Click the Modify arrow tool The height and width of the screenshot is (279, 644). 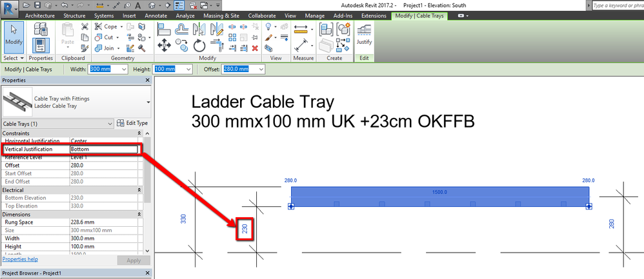(x=14, y=36)
